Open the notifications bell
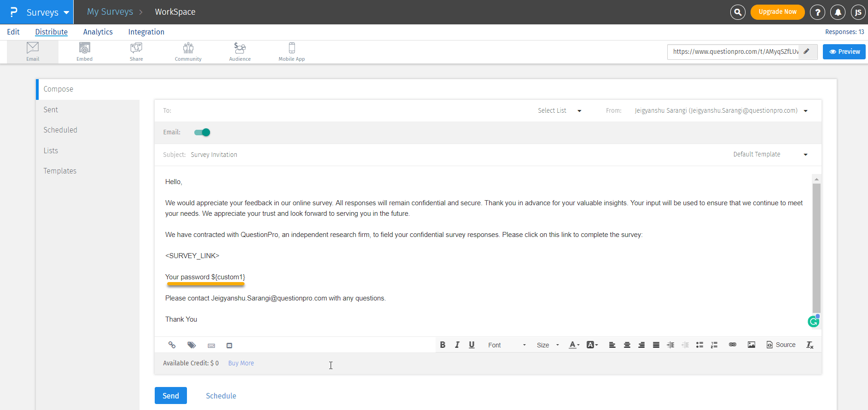This screenshot has width=868, height=410. click(x=838, y=12)
